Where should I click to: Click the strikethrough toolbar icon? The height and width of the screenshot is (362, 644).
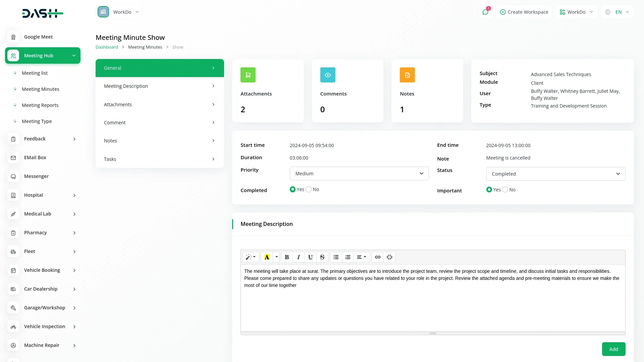tap(322, 257)
